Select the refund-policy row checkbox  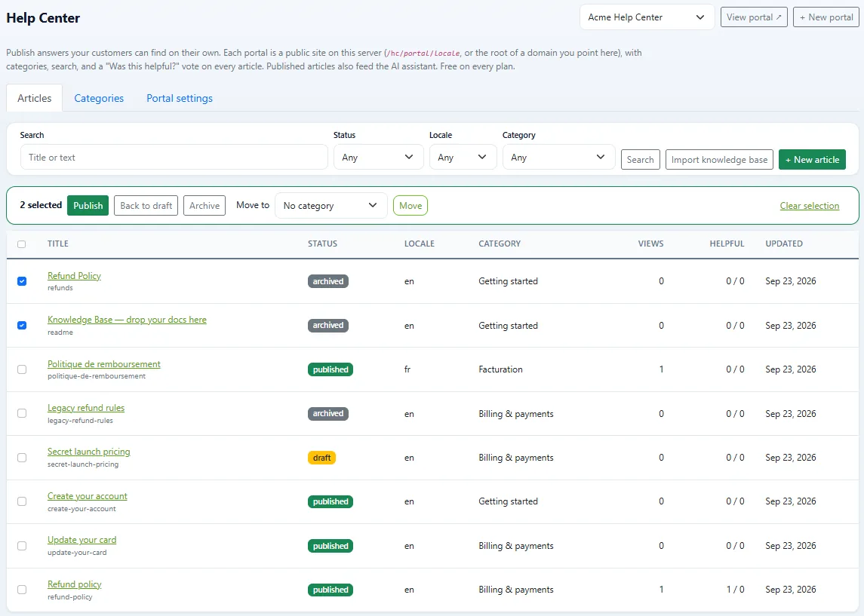pos(21,590)
